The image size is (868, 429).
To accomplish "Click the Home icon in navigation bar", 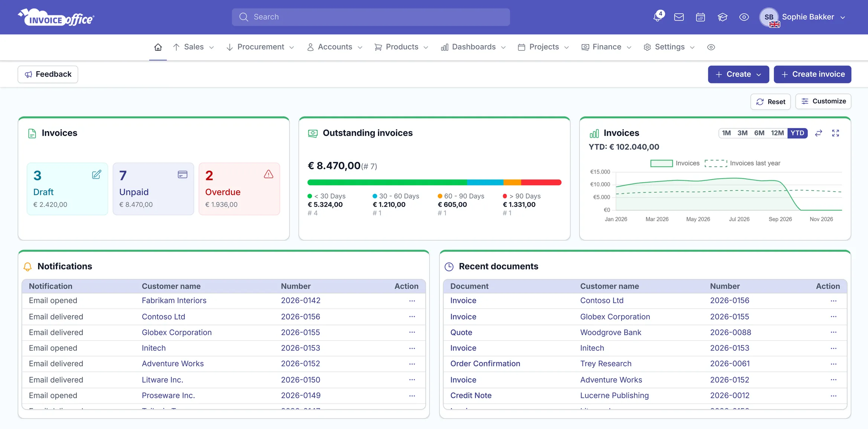I will (158, 47).
